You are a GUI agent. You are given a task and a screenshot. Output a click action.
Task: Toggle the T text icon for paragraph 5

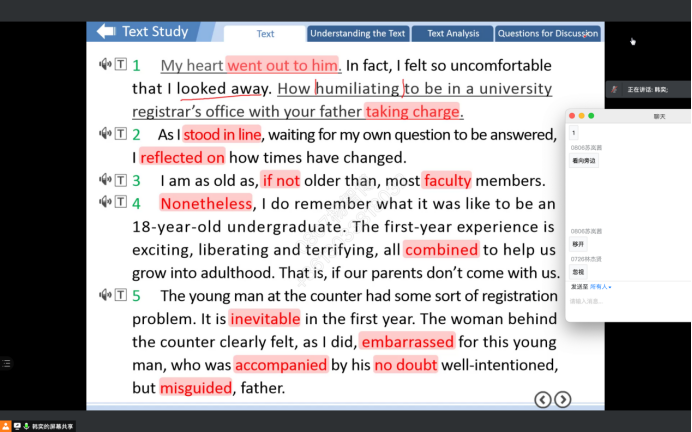coord(121,295)
